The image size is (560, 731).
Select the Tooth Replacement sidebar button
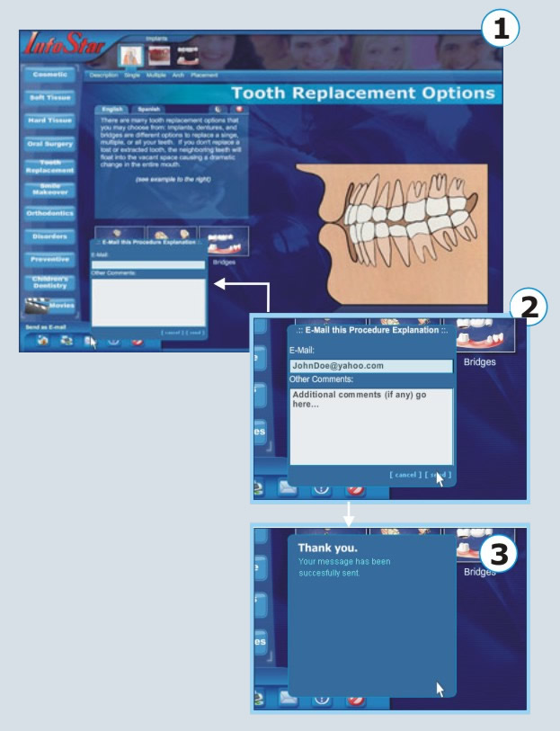pos(49,166)
